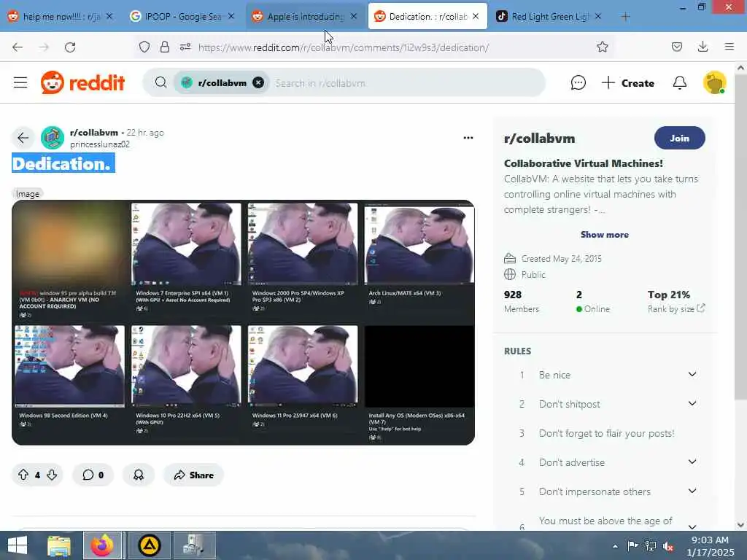The image size is (747, 560).
Task: Open the yellow triangle app on taskbar
Action: [x=150, y=545]
